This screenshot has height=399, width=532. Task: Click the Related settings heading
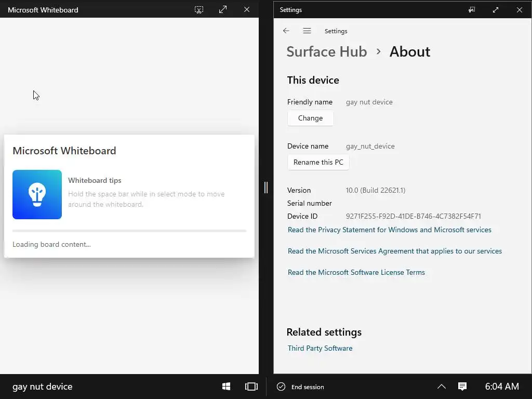[324, 332]
